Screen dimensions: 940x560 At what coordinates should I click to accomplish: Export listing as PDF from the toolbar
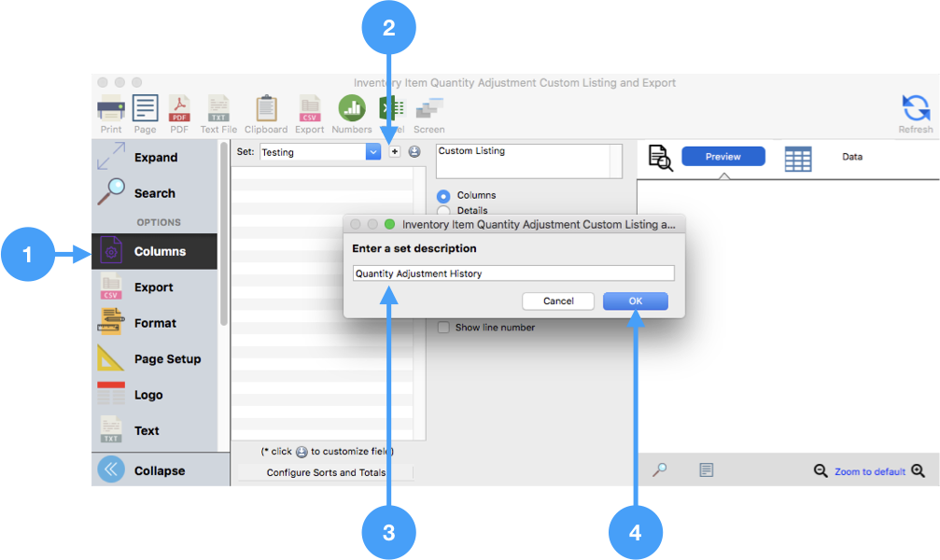point(179,112)
